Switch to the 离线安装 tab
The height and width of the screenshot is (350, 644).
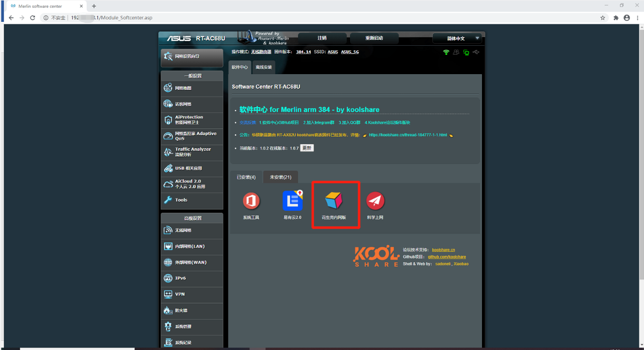(x=264, y=67)
